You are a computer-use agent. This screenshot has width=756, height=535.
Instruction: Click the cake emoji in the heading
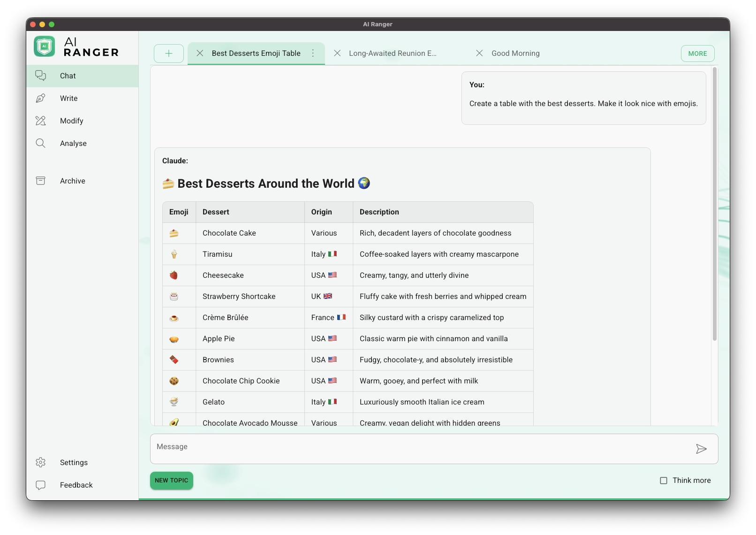tap(168, 183)
